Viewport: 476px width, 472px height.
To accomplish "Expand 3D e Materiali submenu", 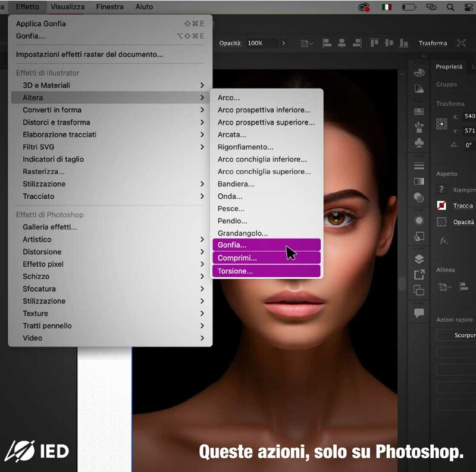I will (x=111, y=85).
